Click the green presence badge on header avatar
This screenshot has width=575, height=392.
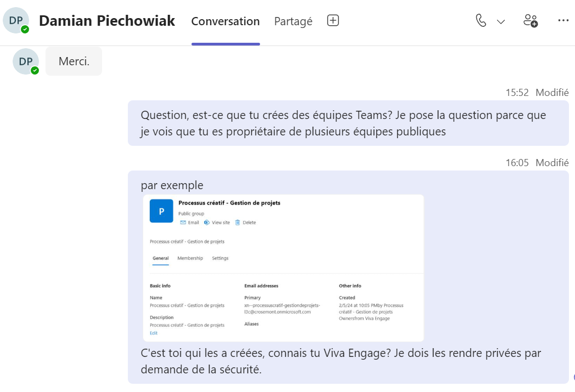tap(25, 29)
